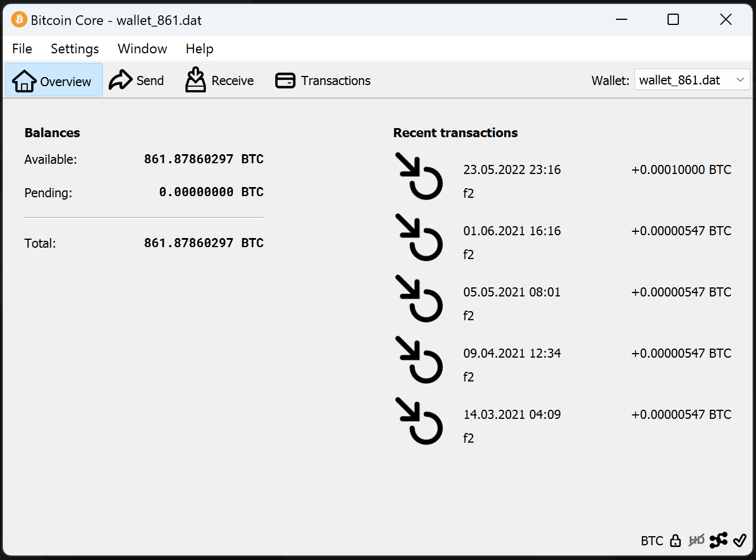The height and width of the screenshot is (560, 756).
Task: Open the Transactions tab
Action: (x=323, y=80)
